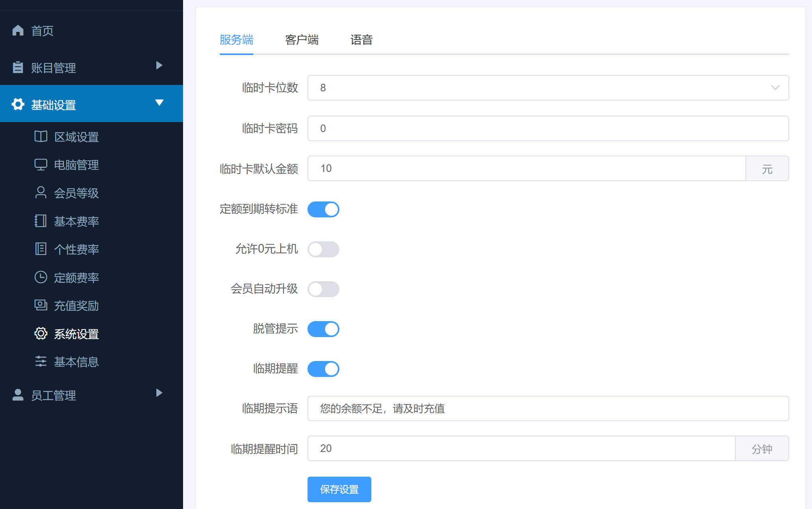The image size is (812, 509).
Task: Open the 临时卡位数 dropdown
Action: coord(548,88)
